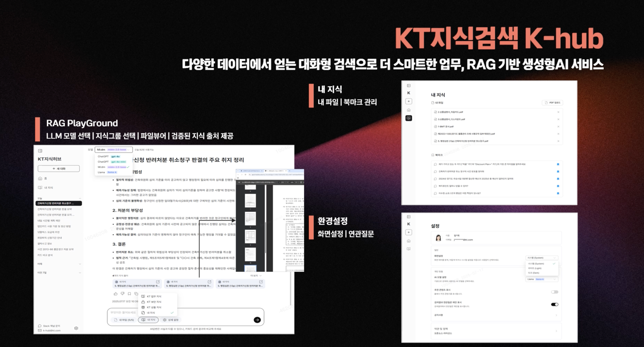Bookmark the answer in RAG PlayGround
This screenshot has width=644, height=347.
tap(129, 294)
